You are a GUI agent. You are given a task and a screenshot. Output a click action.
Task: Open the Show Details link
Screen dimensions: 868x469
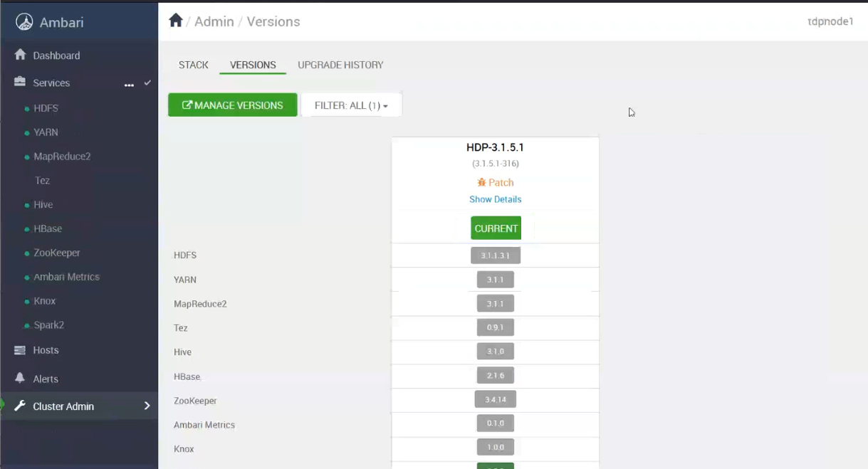[x=496, y=199]
